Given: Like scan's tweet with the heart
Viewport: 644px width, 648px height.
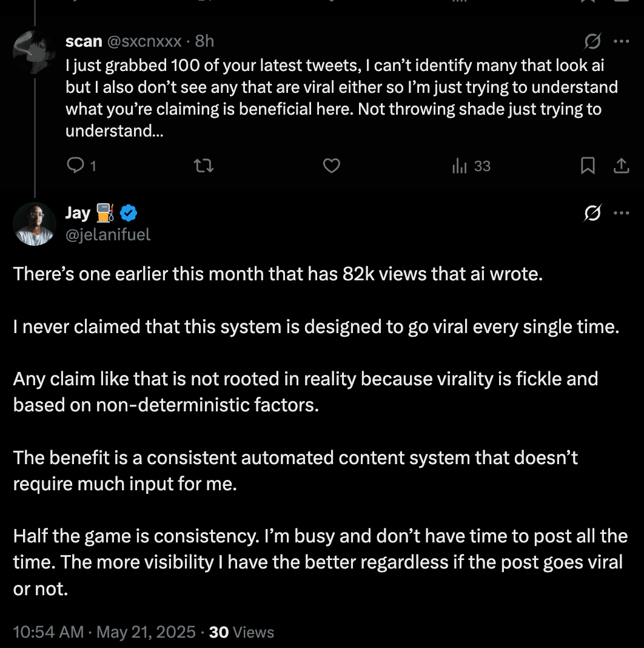Looking at the screenshot, I should click(331, 166).
